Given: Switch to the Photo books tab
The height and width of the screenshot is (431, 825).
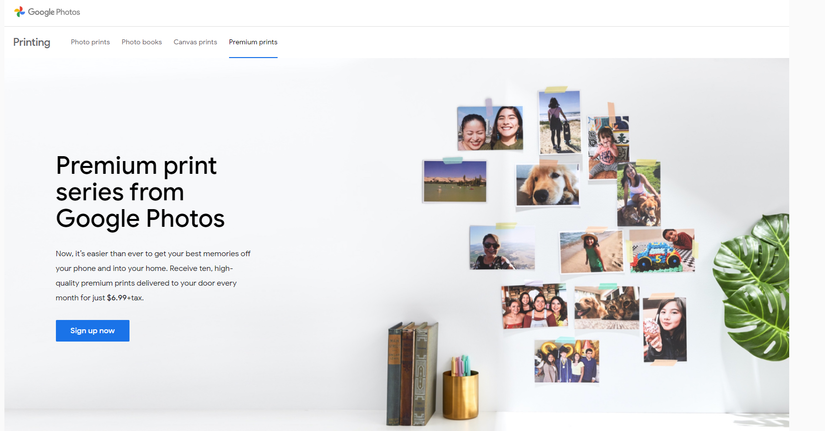Looking at the screenshot, I should (x=142, y=42).
